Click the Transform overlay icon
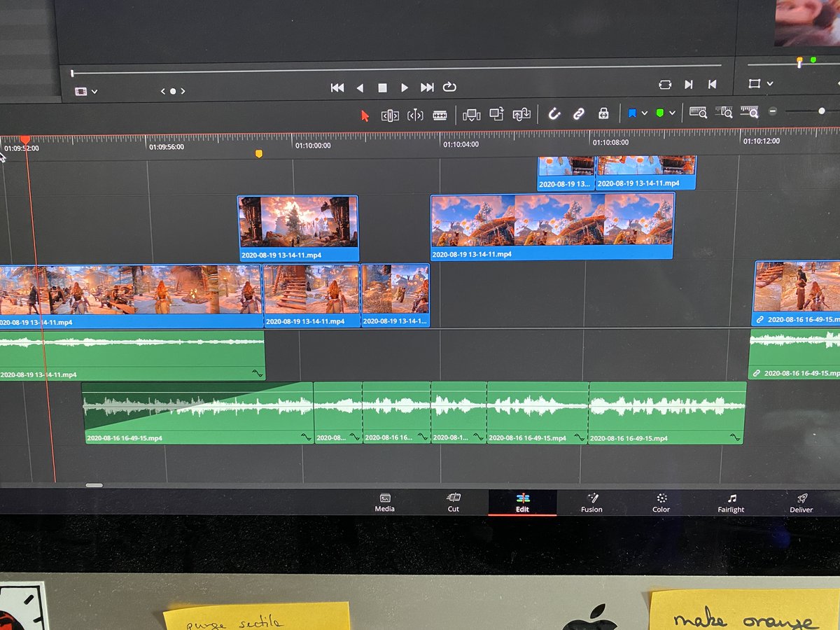Screen dimensions: 840x630 (x=754, y=83)
